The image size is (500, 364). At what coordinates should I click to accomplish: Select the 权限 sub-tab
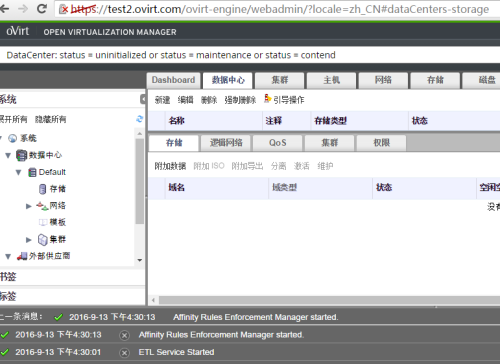point(381,143)
